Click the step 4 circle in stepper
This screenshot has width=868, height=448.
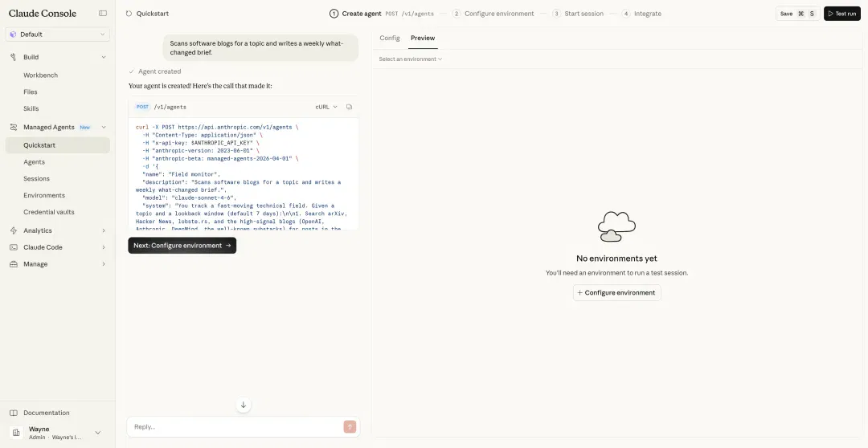coord(625,14)
